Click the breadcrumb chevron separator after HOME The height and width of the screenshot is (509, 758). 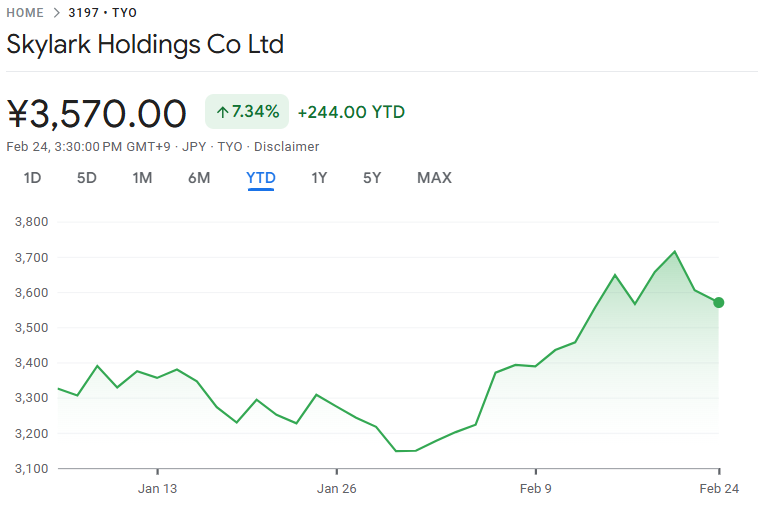(x=56, y=13)
